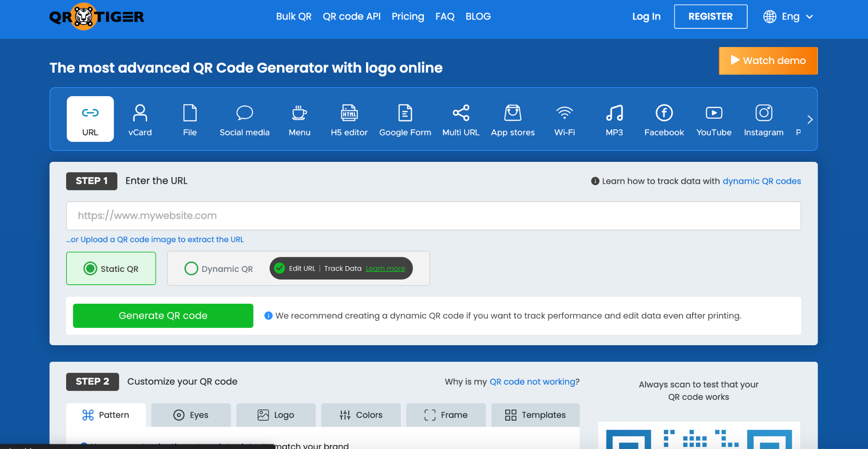Enable the Dynamic QR option
868x449 pixels.
[x=191, y=268]
